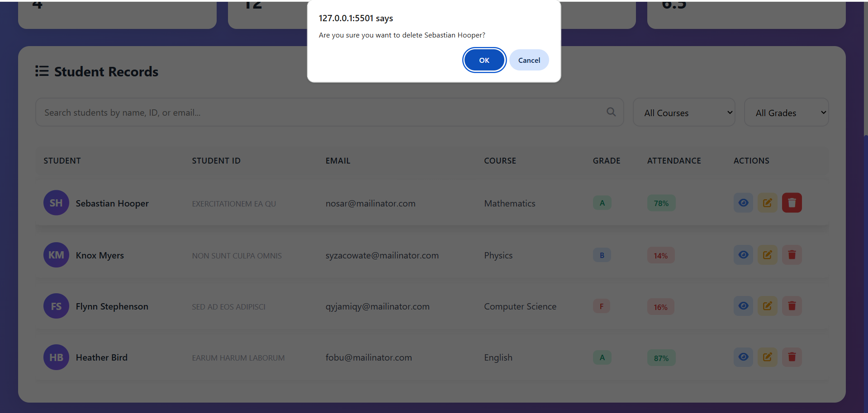Click the edit icon for Knox Myers

pyautogui.click(x=768, y=254)
